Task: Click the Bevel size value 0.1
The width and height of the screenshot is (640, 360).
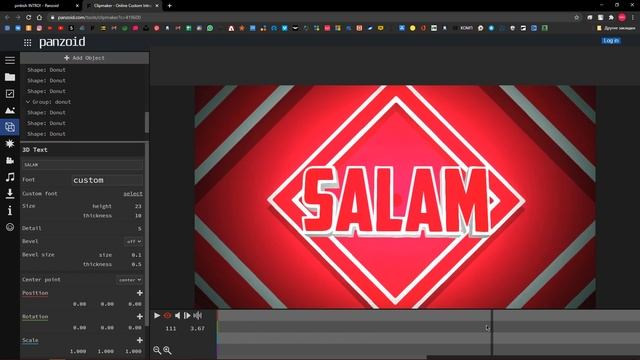Action: (x=136, y=255)
